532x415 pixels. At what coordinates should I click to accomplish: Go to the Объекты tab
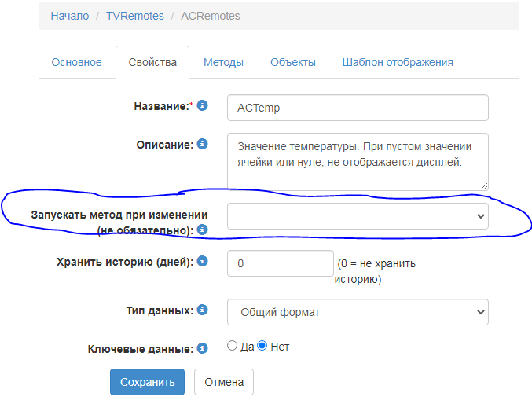(x=292, y=62)
